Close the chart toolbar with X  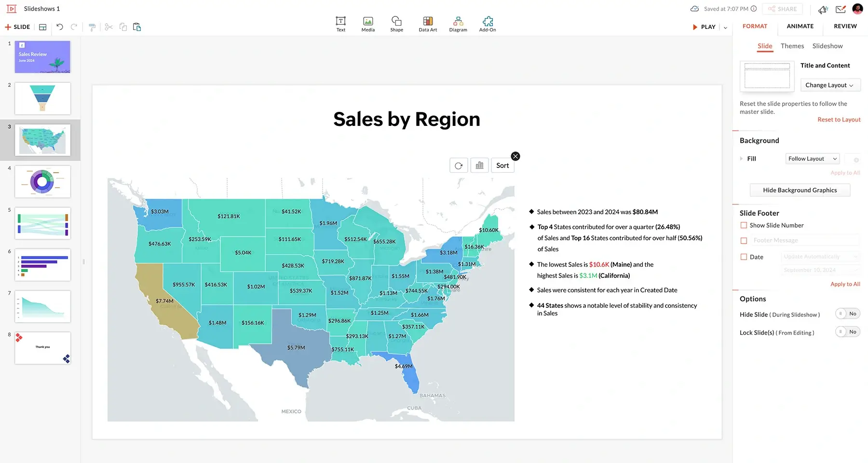point(515,156)
